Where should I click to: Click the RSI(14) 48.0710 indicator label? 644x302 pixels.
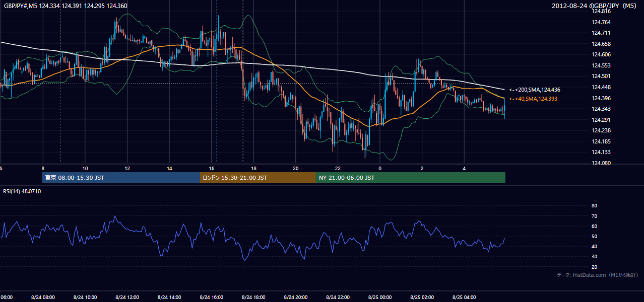[22, 191]
